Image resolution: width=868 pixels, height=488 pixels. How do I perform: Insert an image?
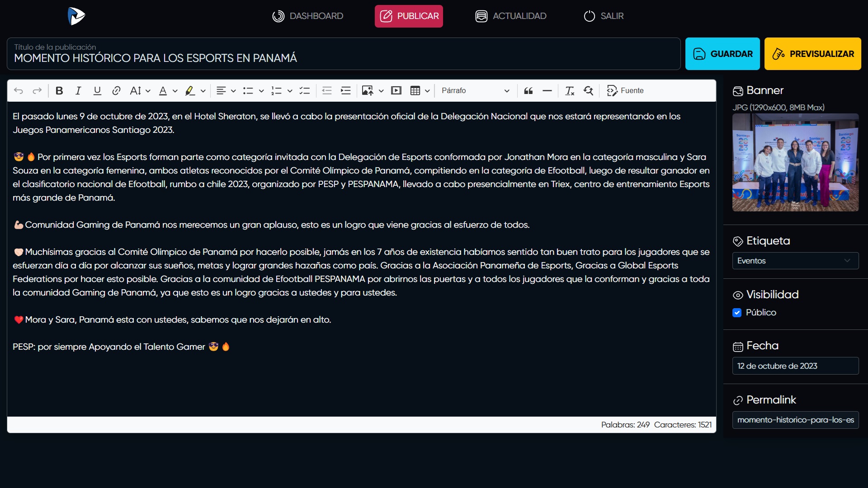[368, 91]
